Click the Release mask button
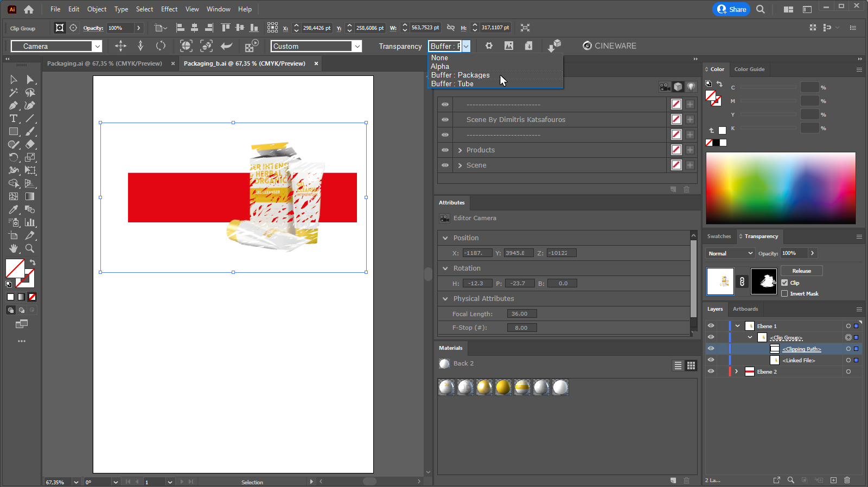 802,271
